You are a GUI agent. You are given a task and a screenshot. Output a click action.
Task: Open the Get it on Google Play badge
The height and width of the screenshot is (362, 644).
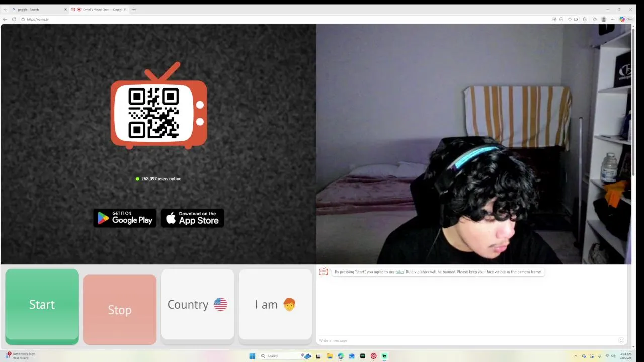tap(125, 218)
